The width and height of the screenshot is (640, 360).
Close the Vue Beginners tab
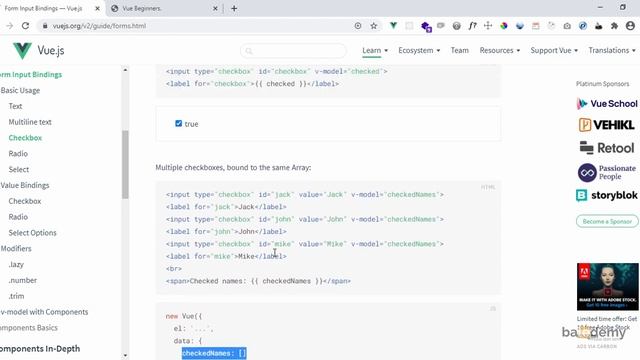pyautogui.click(x=215, y=8)
